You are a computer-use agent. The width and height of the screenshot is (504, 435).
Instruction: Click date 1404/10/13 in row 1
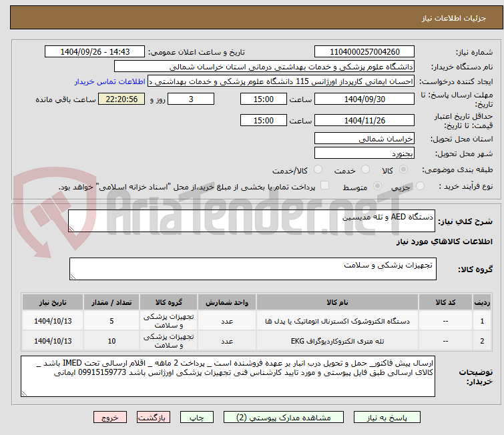[x=53, y=321]
